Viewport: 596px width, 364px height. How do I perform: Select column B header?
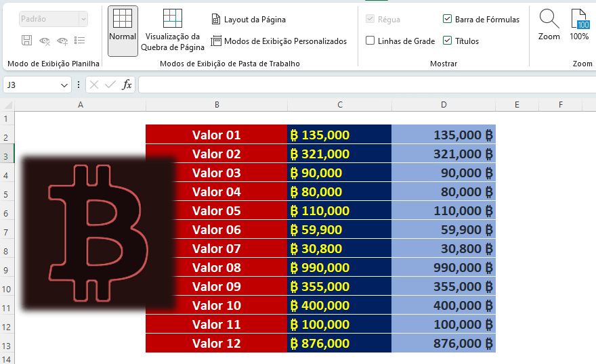[217, 105]
